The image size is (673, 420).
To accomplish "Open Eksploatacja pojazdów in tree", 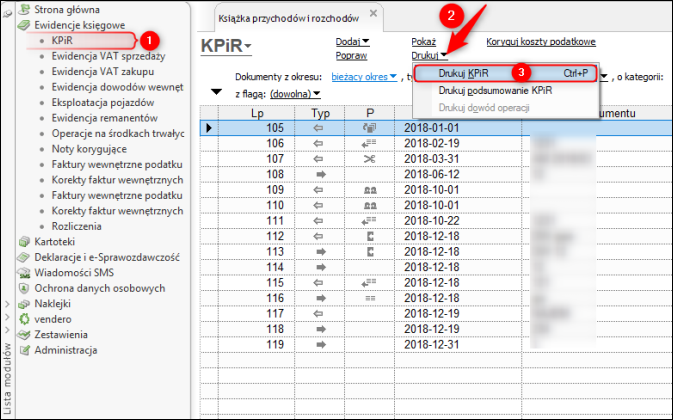I will tap(103, 102).
